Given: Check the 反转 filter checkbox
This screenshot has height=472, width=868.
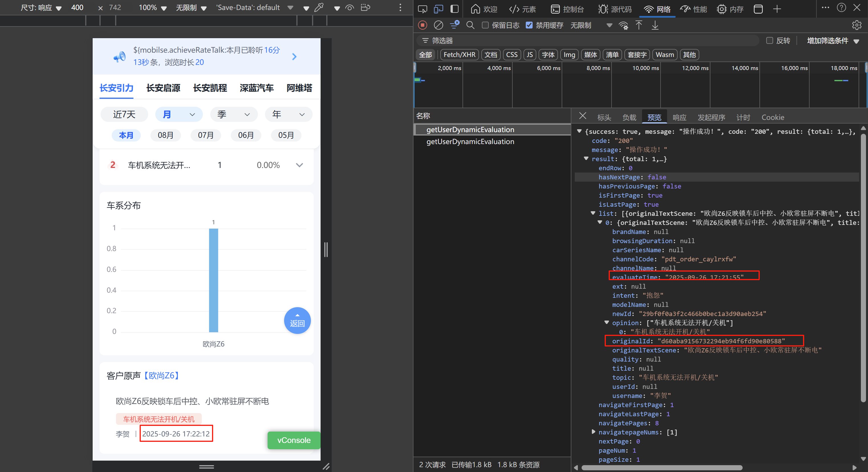Looking at the screenshot, I should tap(769, 41).
